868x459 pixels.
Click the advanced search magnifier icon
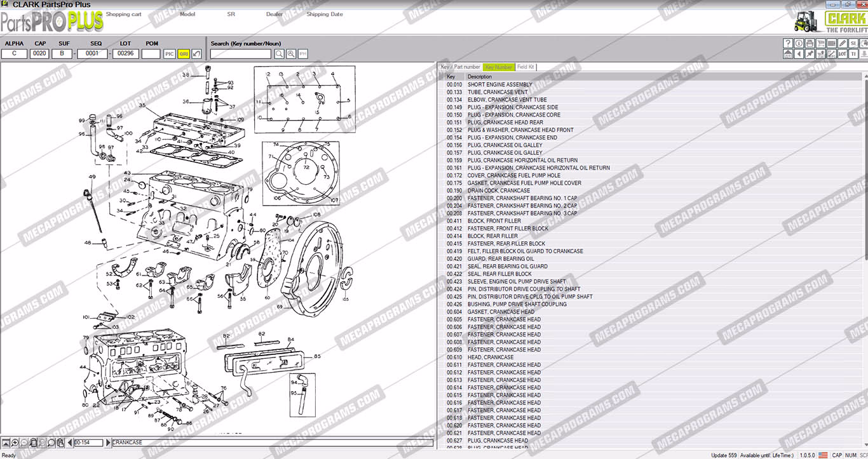(291, 54)
